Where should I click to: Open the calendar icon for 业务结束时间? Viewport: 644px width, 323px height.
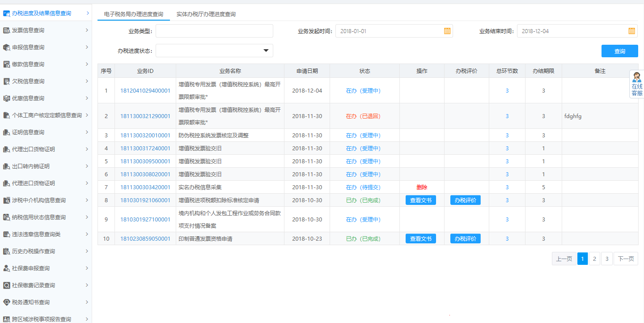tap(631, 30)
